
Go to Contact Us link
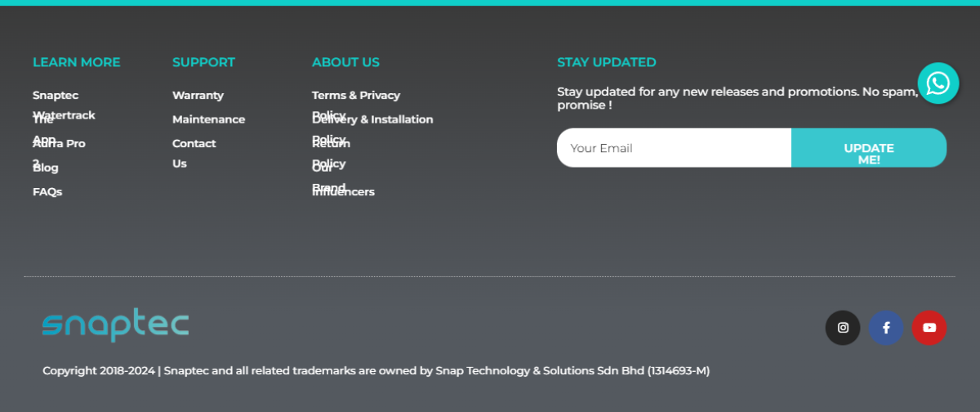pos(194,153)
